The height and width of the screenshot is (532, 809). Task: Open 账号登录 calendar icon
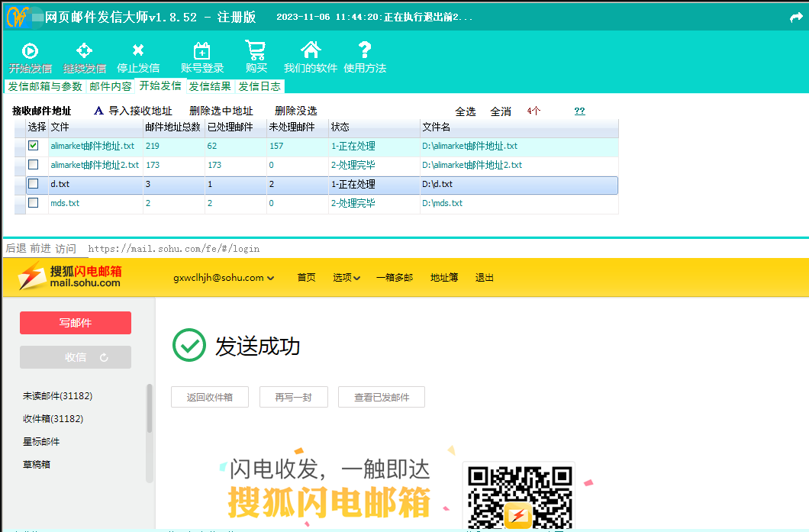[201, 51]
